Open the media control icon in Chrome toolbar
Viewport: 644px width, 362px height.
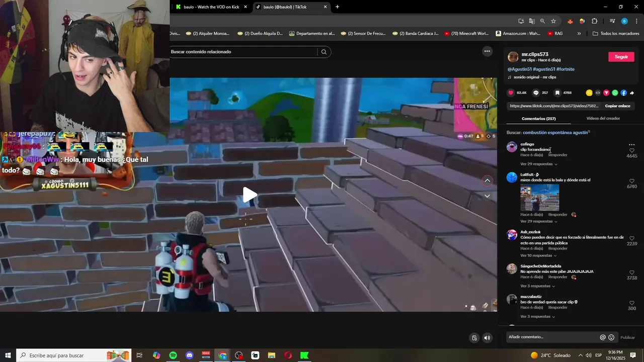coord(612,21)
